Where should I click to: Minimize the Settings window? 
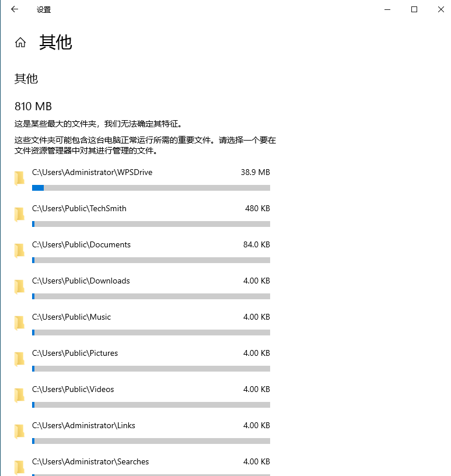[387, 9]
